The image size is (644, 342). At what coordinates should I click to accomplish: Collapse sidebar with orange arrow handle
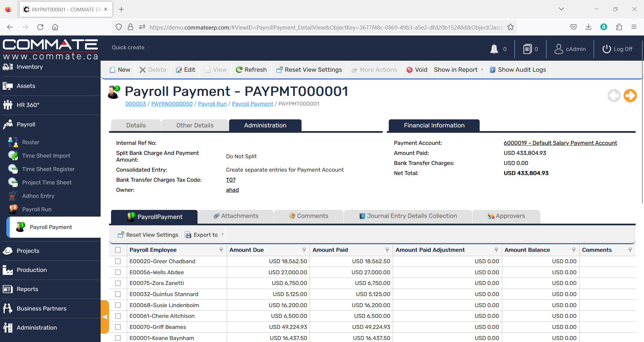tap(105, 317)
